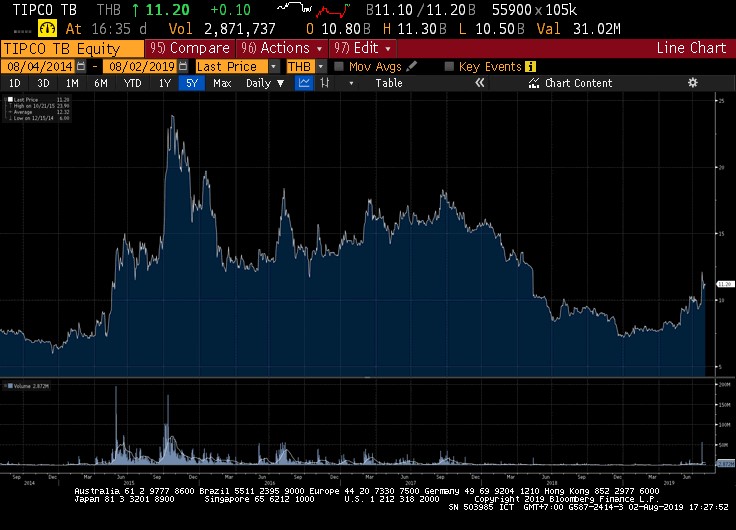
Task: Select the 5Y range tab
Action: tap(192, 83)
